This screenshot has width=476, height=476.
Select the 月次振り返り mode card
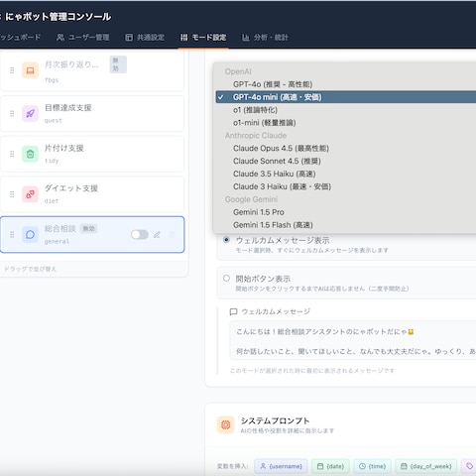pyautogui.click(x=92, y=70)
